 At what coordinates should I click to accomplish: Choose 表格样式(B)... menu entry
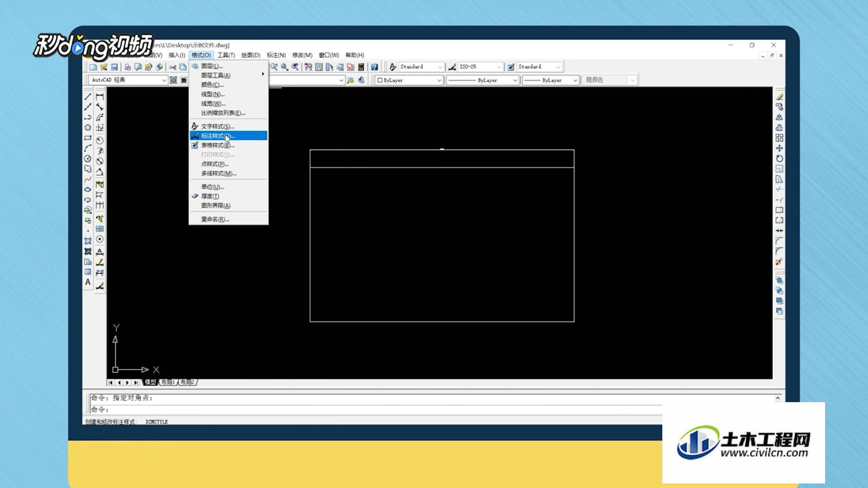(228, 145)
